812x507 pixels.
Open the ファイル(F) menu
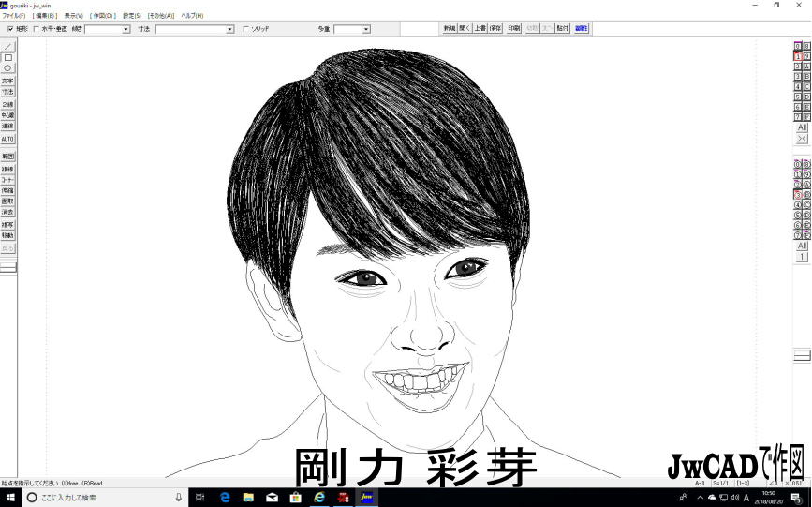coord(14,16)
